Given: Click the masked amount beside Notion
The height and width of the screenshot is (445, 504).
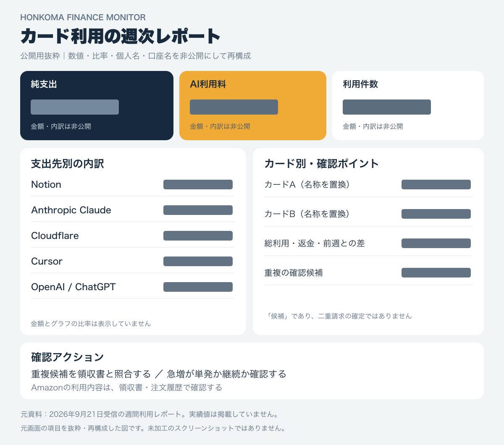Looking at the screenshot, I should (198, 185).
